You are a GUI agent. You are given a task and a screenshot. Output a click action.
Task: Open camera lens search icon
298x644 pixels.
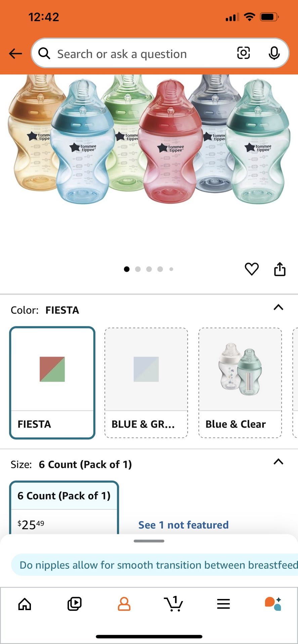point(243,53)
